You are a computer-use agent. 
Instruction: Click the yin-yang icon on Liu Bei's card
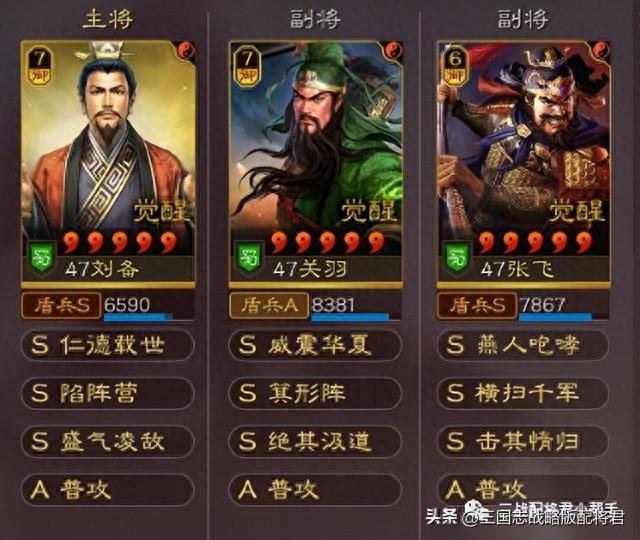click(x=187, y=50)
